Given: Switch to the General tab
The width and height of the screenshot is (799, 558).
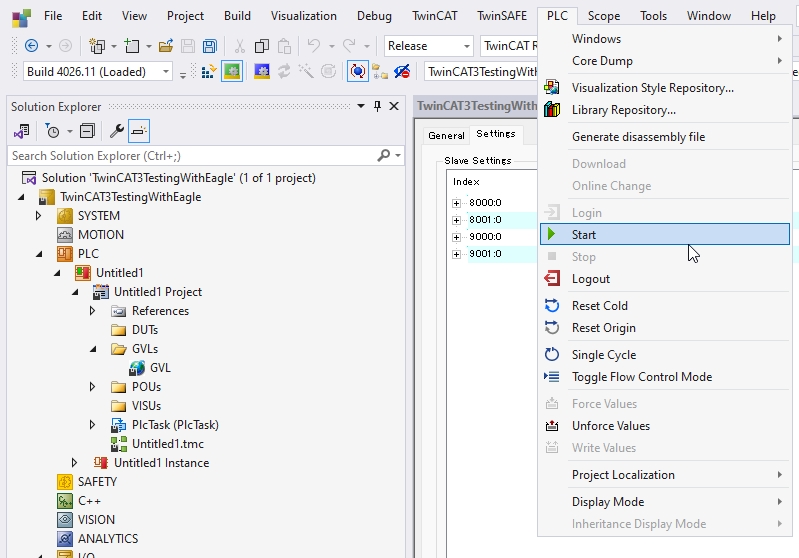Looking at the screenshot, I should pos(446,135).
